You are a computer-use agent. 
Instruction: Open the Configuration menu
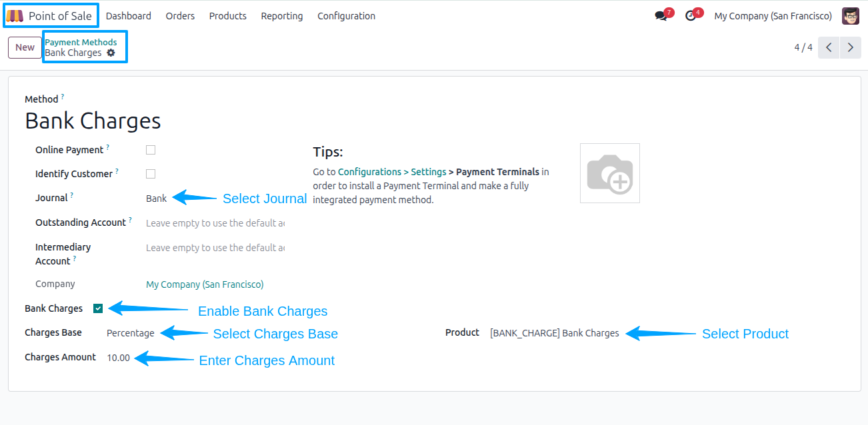(x=346, y=16)
